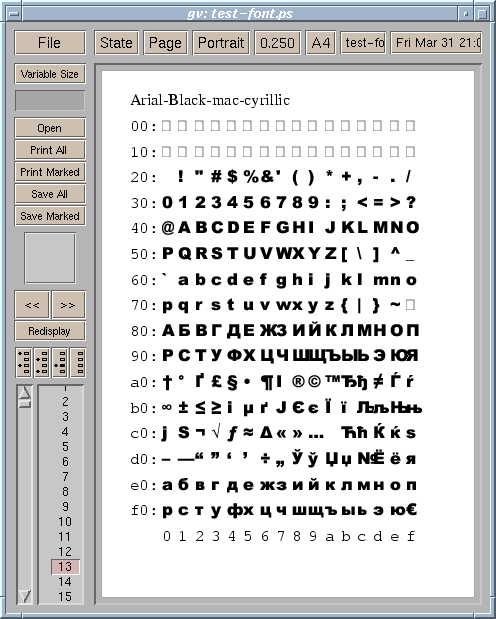Click the mark odd pages icon
This screenshot has height=619, width=496.
(x=24, y=362)
